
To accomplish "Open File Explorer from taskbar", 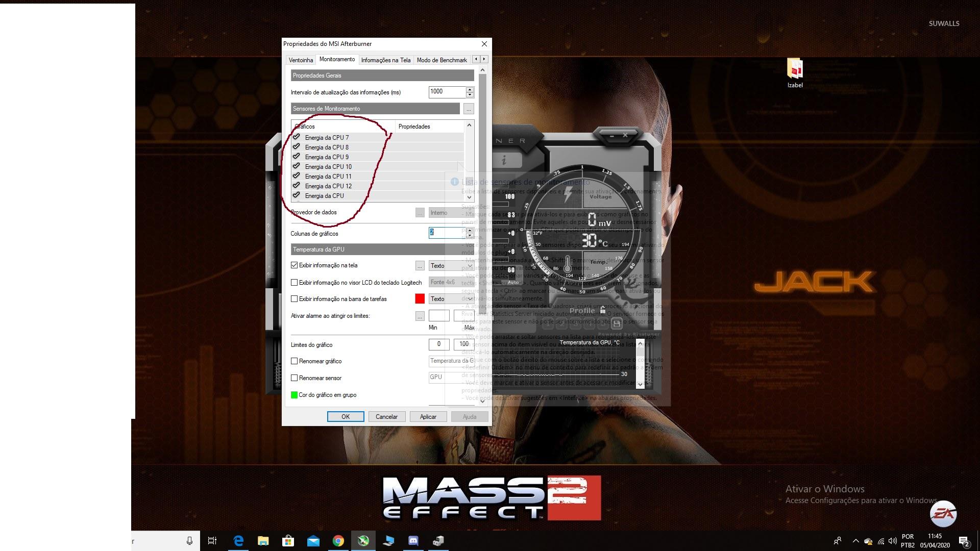I will (x=263, y=541).
